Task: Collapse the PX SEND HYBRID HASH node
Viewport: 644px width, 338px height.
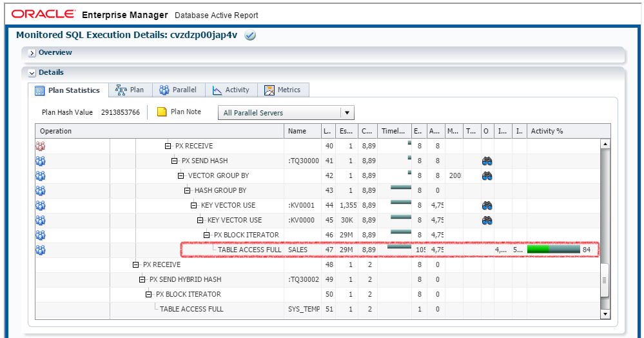Action: (x=142, y=280)
